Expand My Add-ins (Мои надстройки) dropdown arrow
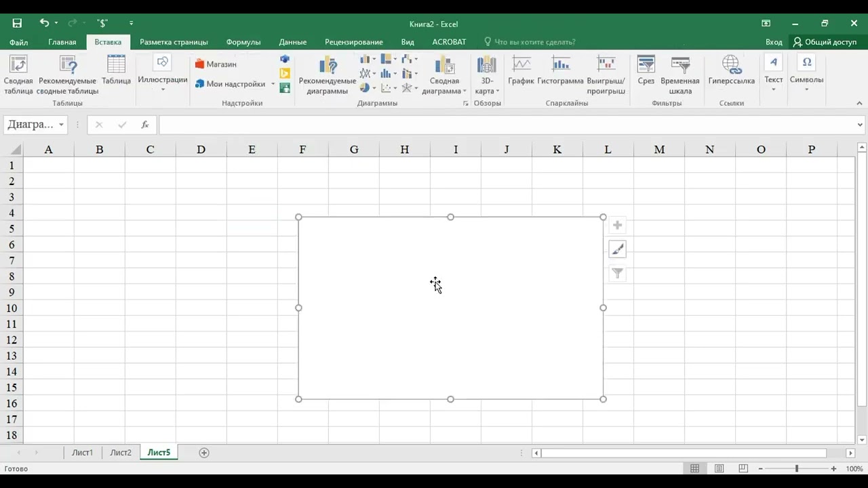This screenshot has height=488, width=868. pos(273,84)
